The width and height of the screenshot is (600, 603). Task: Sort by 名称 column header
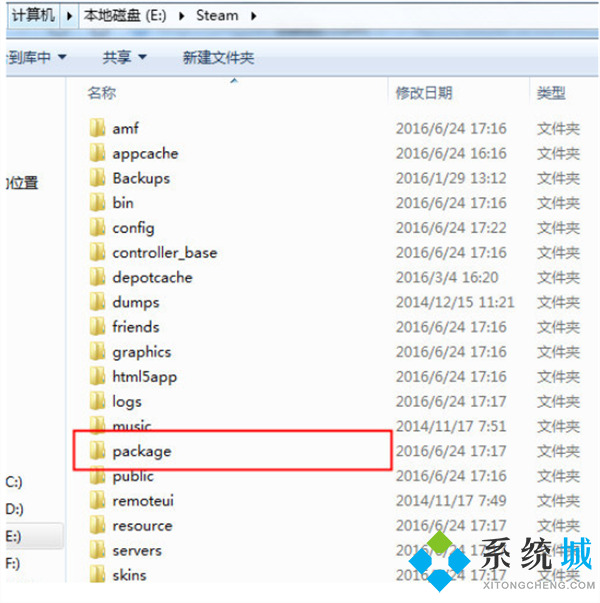(x=102, y=93)
